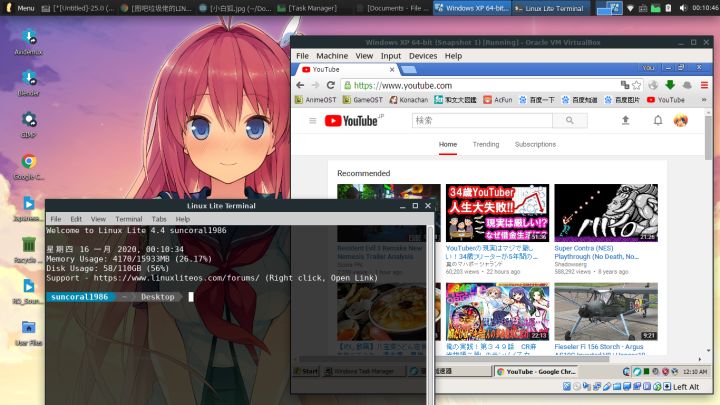720x405 pixels.
Task: Reload the YouTube page
Action: tap(331, 85)
